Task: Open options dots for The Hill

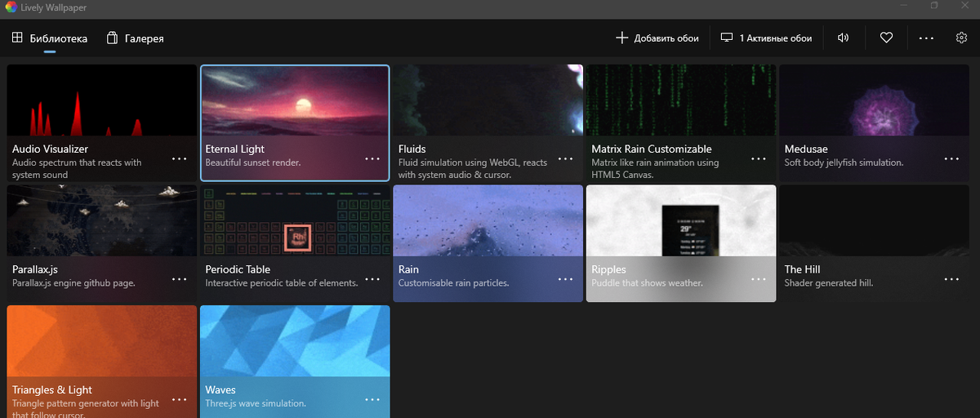Action: click(951, 279)
